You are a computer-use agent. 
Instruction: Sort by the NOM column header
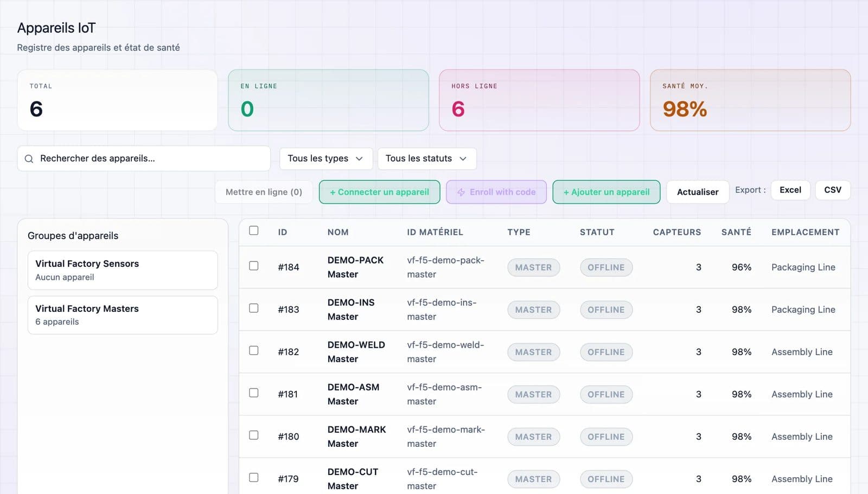tap(338, 232)
